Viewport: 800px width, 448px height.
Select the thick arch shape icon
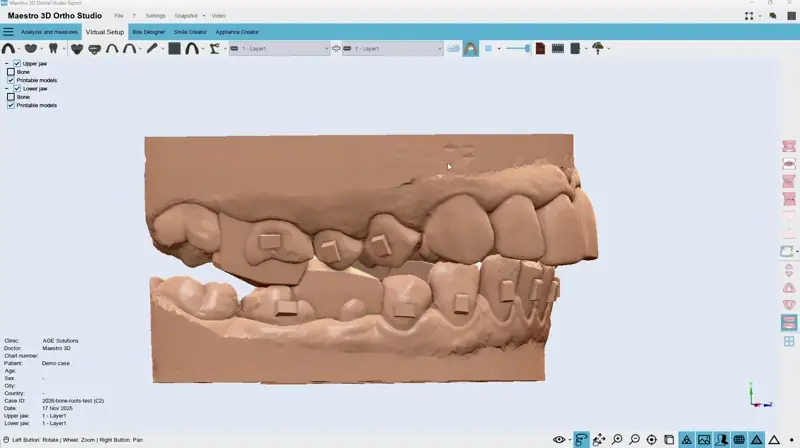(192, 48)
